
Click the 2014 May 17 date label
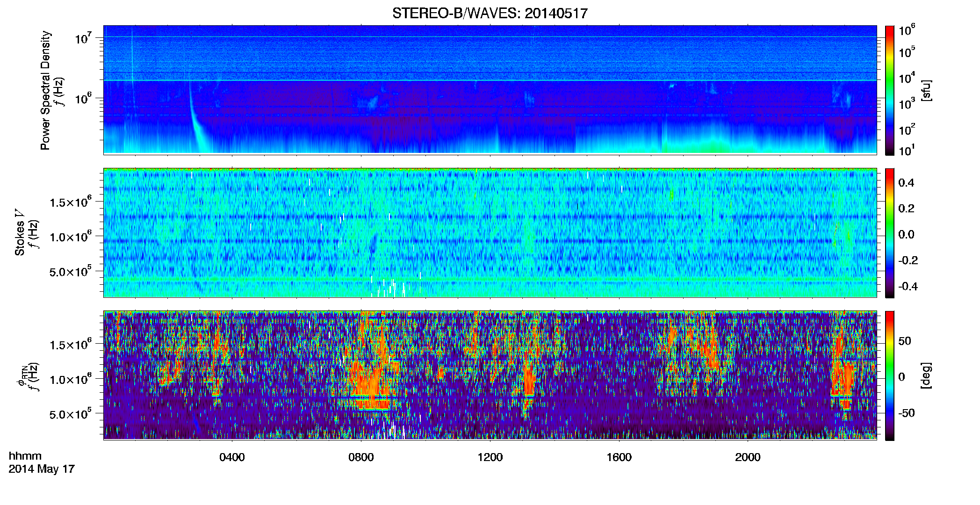[42, 469]
